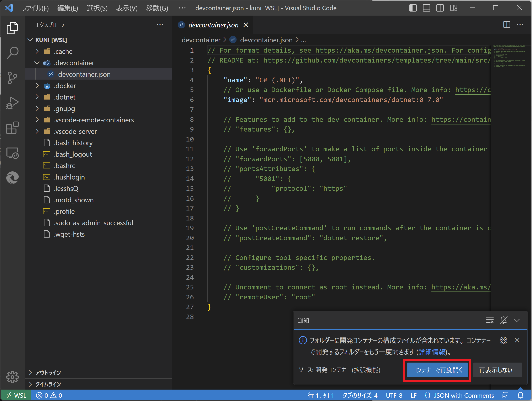532x401 pixels.
Task: Show errors and warnings count panel
Action: click(x=49, y=395)
